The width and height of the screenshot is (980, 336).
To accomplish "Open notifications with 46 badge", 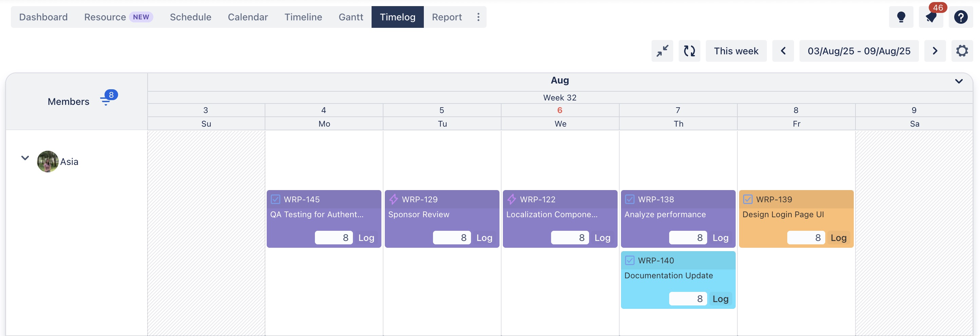I will [930, 17].
